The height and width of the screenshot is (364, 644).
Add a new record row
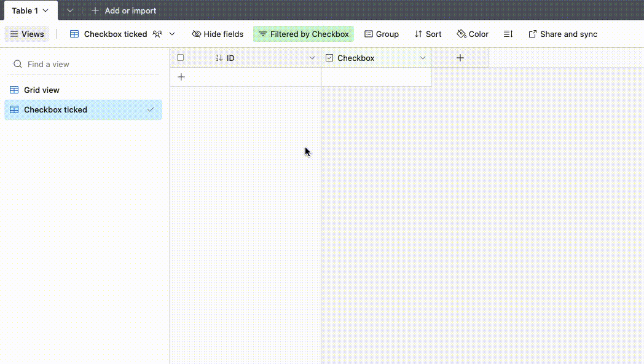181,77
